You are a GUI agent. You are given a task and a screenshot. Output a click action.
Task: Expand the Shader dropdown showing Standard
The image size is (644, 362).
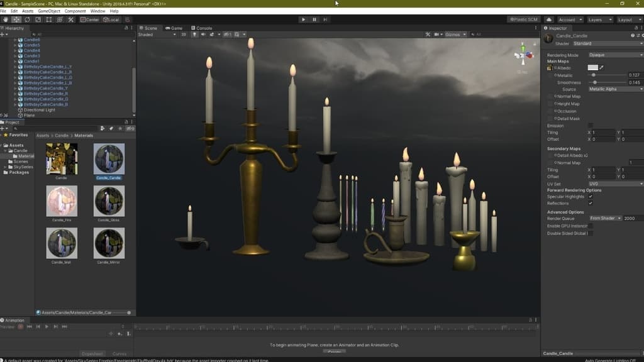607,44
